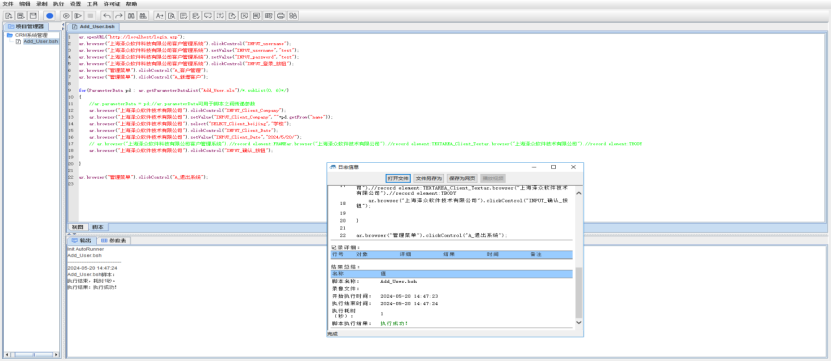This screenshot has width=831, height=362.
Task: Click the redo arrow toolbar icon
Action: 119,15
